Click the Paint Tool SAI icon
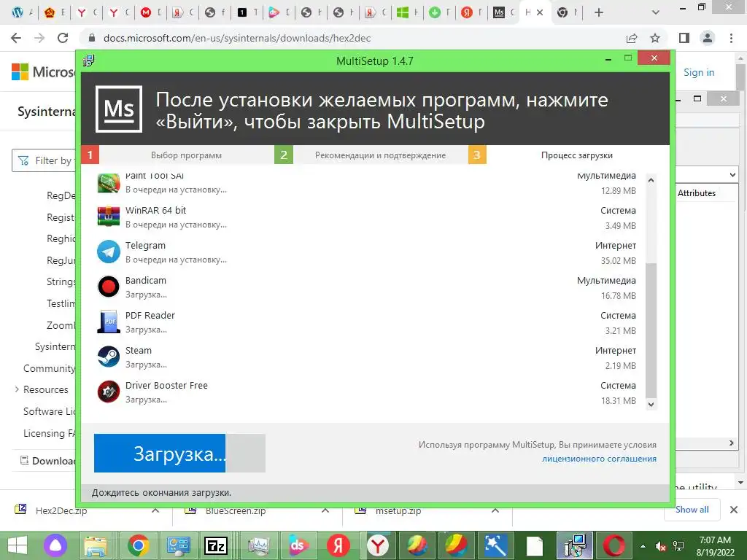747x560 pixels. (109, 183)
